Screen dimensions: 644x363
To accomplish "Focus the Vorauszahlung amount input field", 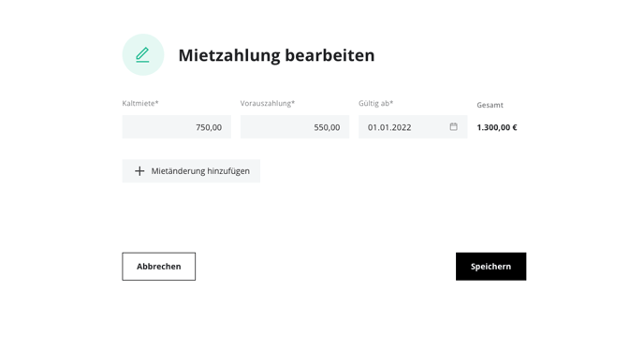I will (x=295, y=127).
